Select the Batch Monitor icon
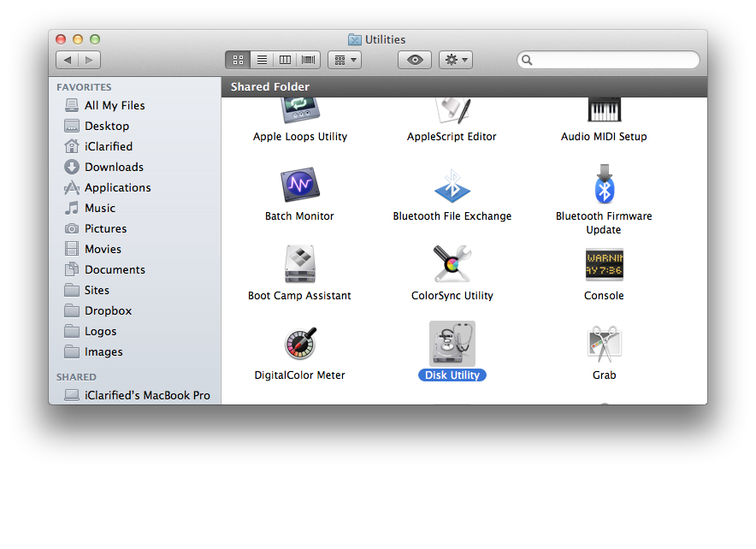 coord(299,185)
